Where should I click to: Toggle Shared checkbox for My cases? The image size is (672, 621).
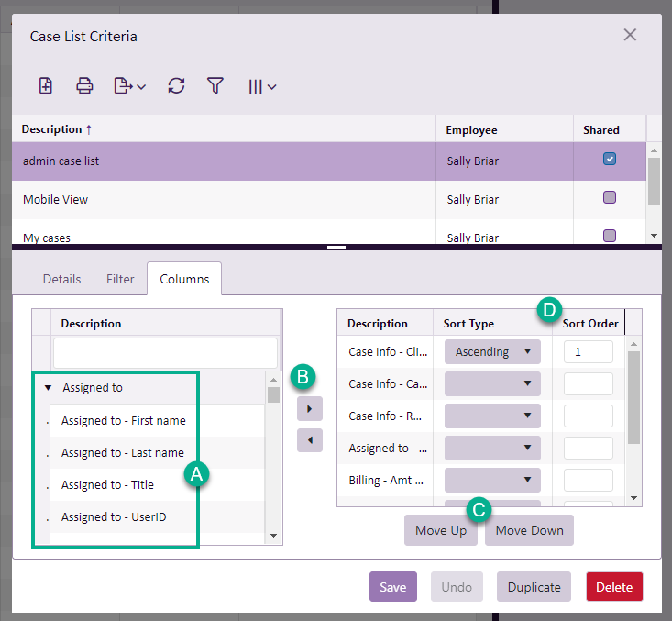[610, 236]
